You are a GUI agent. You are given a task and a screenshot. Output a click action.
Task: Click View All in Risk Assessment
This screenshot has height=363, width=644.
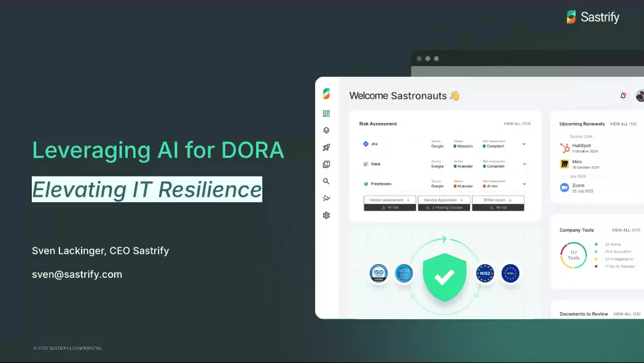[517, 124]
